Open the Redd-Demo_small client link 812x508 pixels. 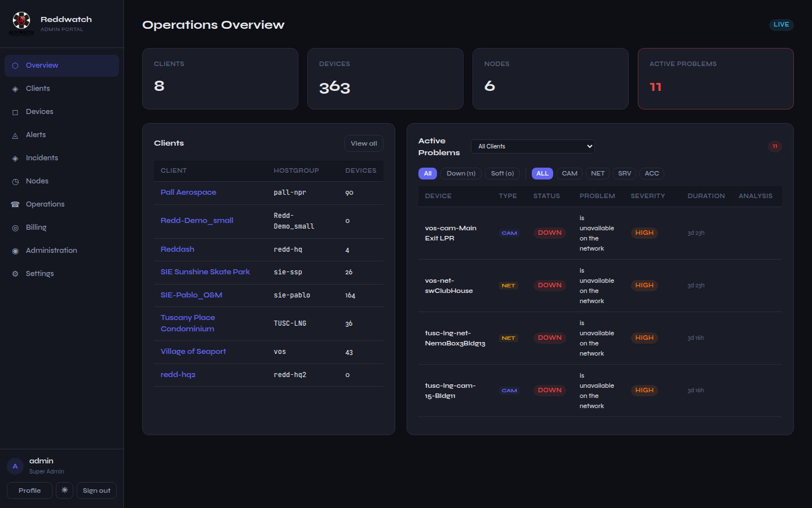tap(197, 221)
